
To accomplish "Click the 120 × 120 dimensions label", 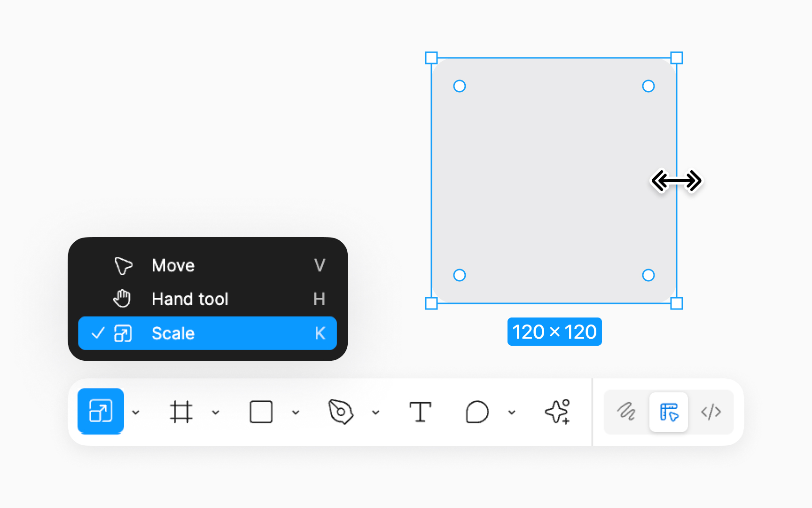I will (x=554, y=332).
